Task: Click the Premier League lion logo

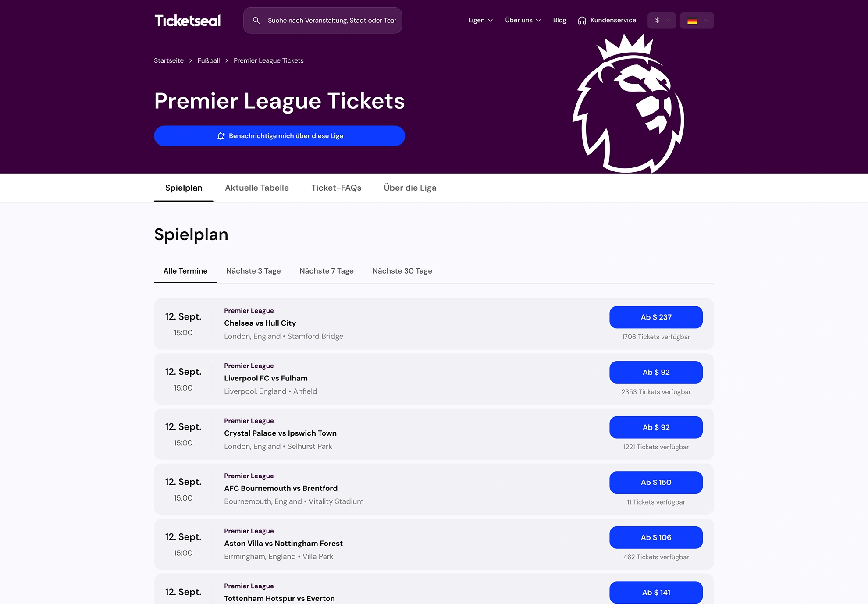Action: point(629,104)
